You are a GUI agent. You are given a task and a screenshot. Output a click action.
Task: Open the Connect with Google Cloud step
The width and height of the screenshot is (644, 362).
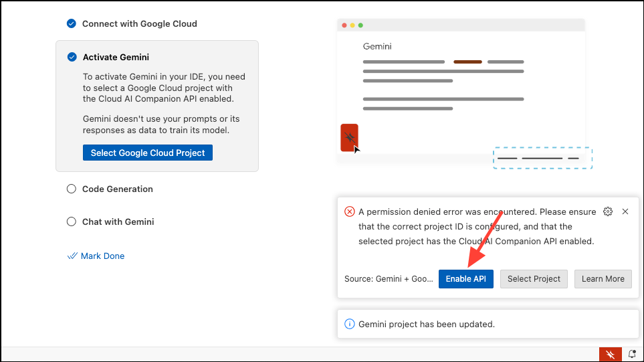pos(140,24)
